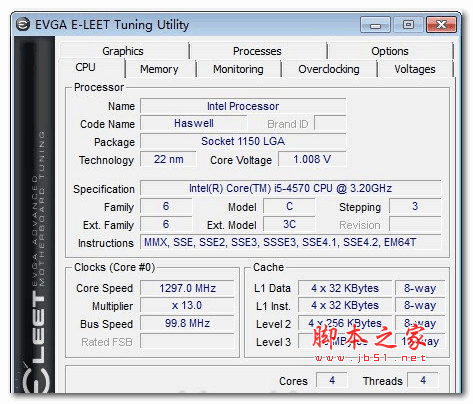The width and height of the screenshot is (473, 404).
Task: Click the Instructions label
Action: (106, 243)
